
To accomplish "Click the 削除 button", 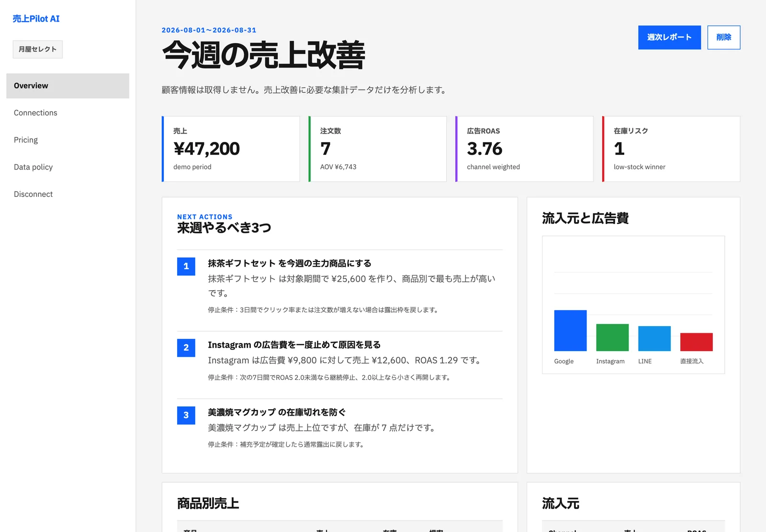I will pos(724,37).
